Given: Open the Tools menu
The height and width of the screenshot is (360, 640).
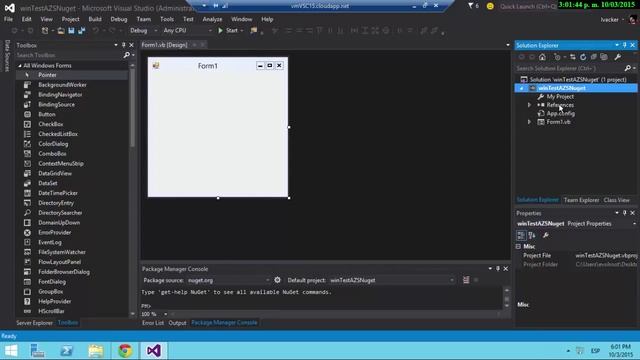Looking at the screenshot, I should 167,19.
